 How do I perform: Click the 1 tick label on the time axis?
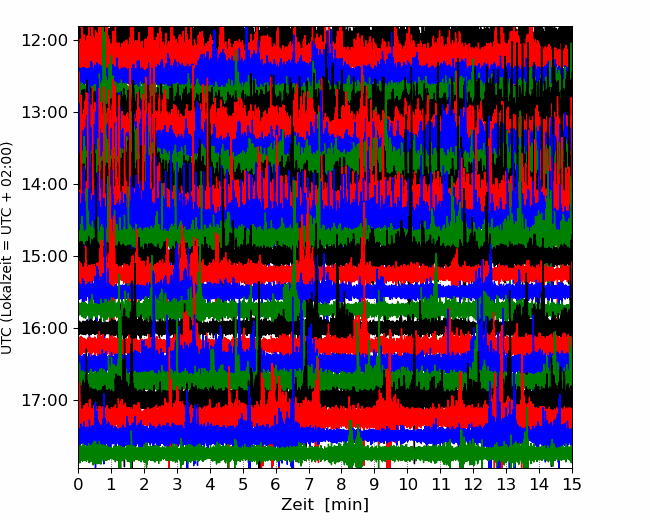coord(111,484)
